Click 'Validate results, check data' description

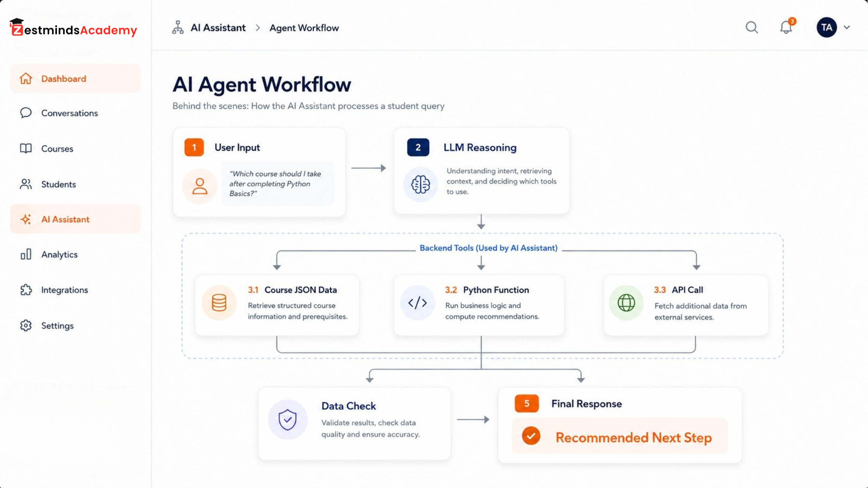tap(370, 428)
